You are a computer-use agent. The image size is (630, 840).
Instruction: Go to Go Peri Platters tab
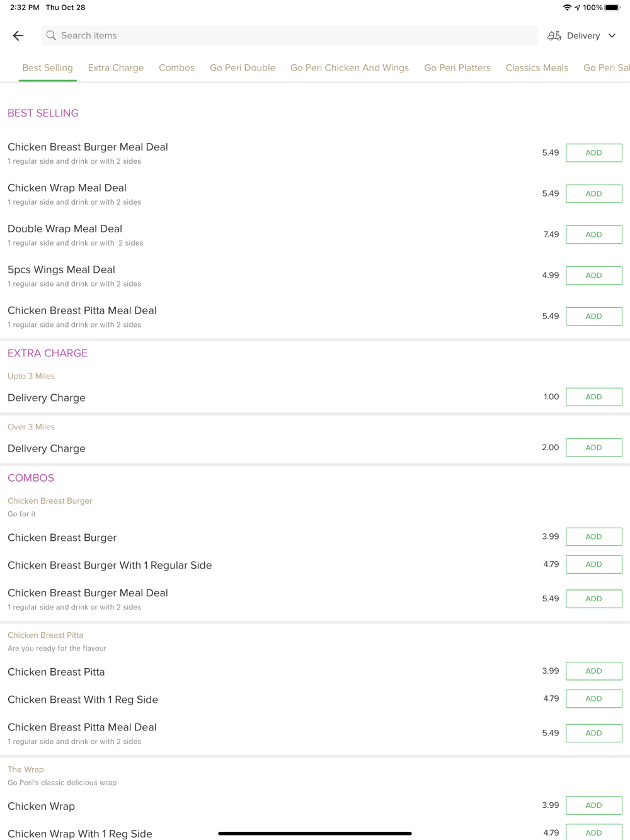(457, 68)
